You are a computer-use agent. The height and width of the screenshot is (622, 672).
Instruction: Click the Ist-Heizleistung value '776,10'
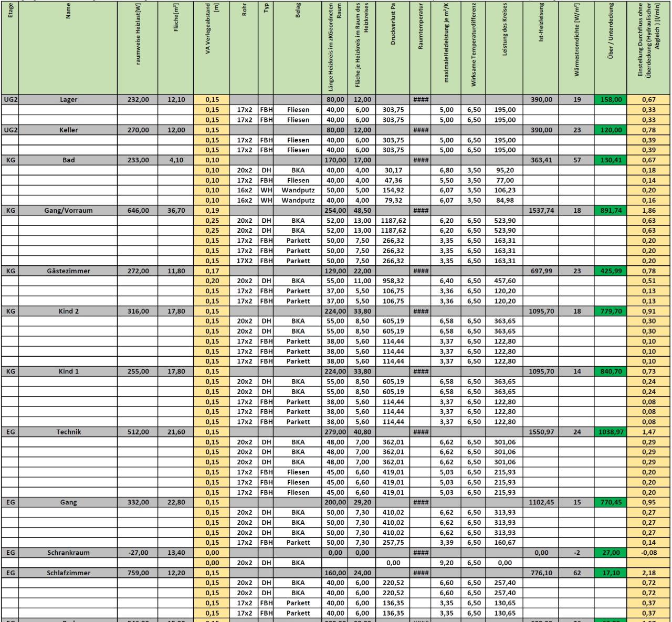coord(541,573)
